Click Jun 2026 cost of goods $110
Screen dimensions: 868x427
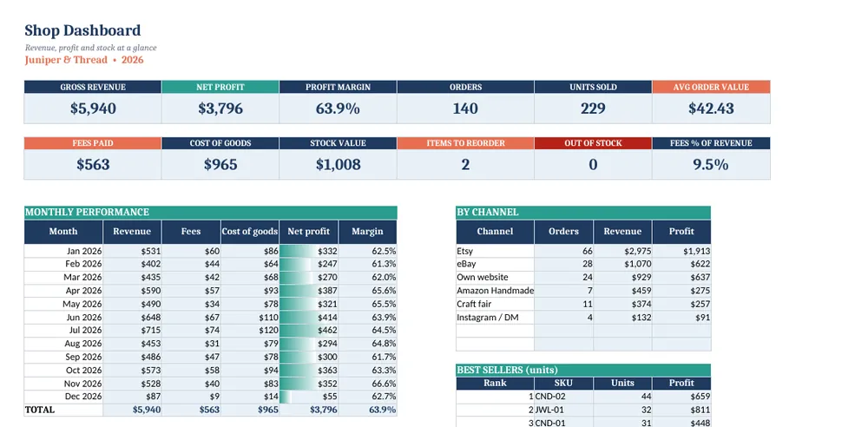point(250,318)
